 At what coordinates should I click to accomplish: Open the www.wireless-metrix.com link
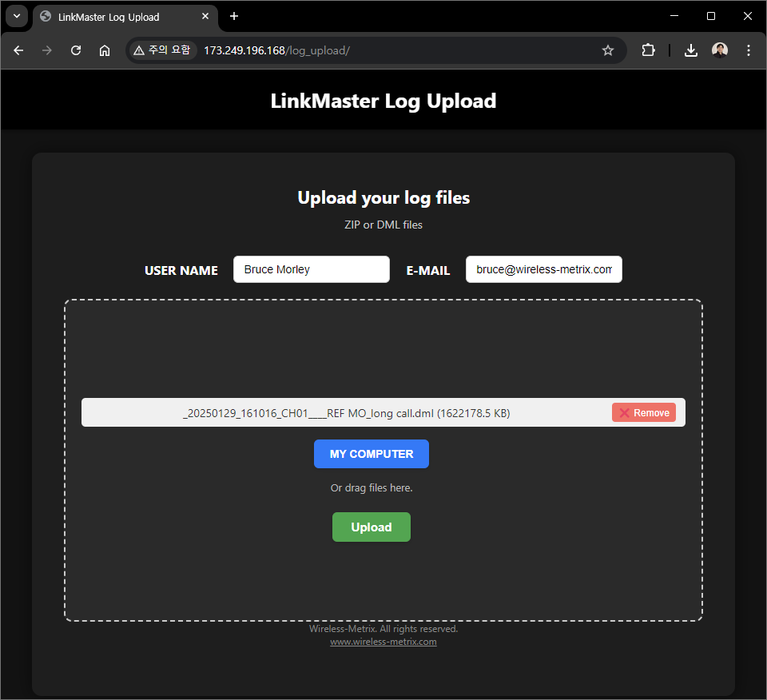(383, 642)
